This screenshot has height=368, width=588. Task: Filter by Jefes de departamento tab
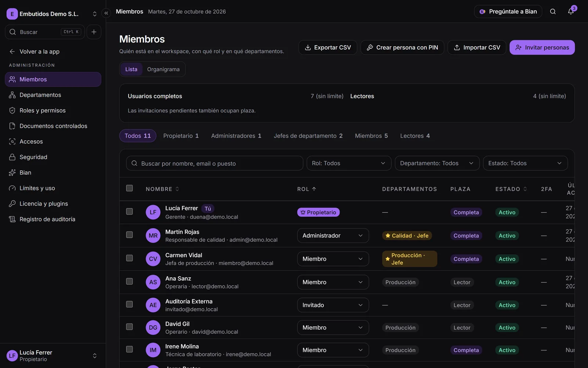click(308, 136)
